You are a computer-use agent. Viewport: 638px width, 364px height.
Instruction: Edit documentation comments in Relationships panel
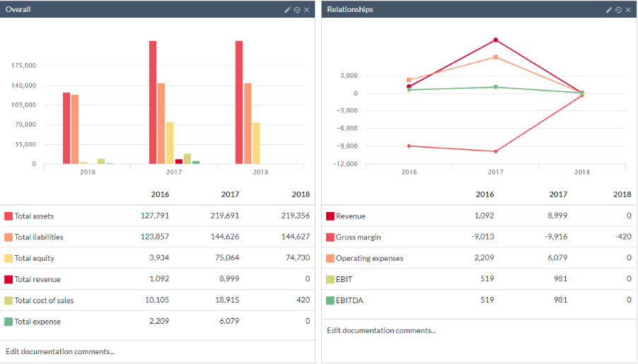point(381,330)
